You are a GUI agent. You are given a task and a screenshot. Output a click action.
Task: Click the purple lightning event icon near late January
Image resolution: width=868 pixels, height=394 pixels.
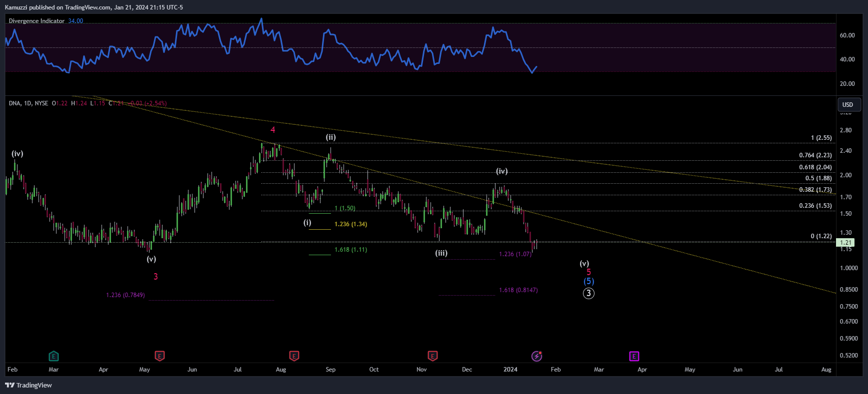[x=536, y=356]
